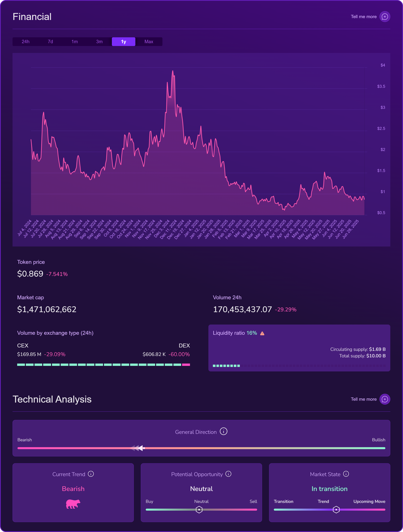Click the -29.09% CEX change
The width and height of the screenshot is (403, 532).
[55, 354]
